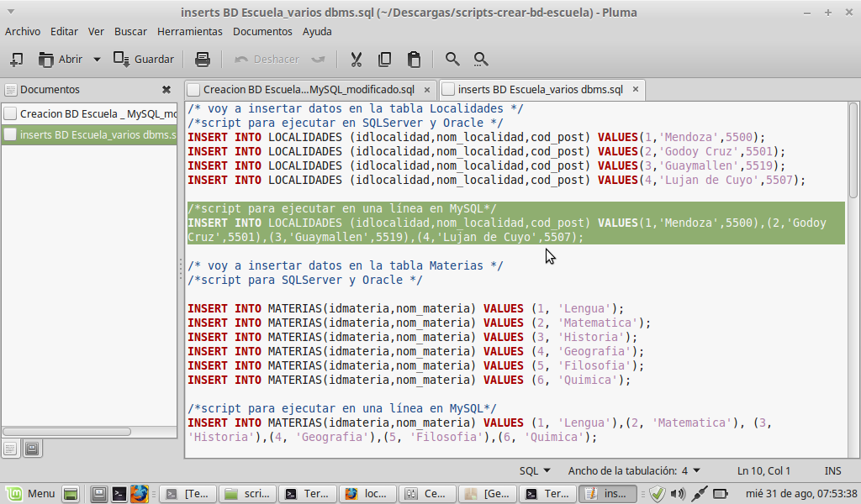
Task: Close the inserts BD Escuela_varios dbms.sql tab
Action: click(635, 89)
